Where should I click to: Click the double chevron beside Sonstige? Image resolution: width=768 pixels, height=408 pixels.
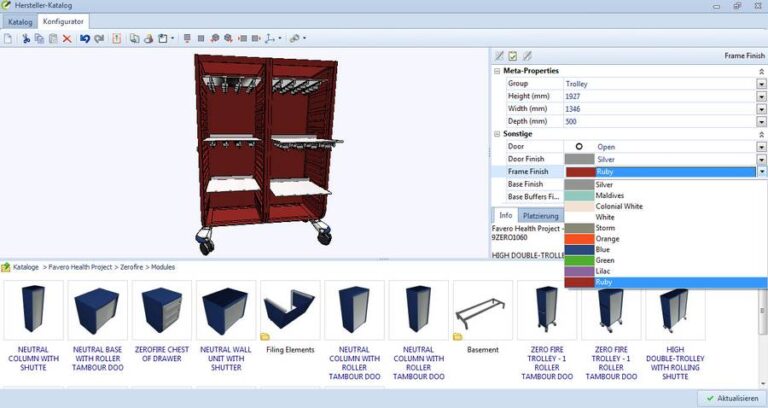coord(762,134)
